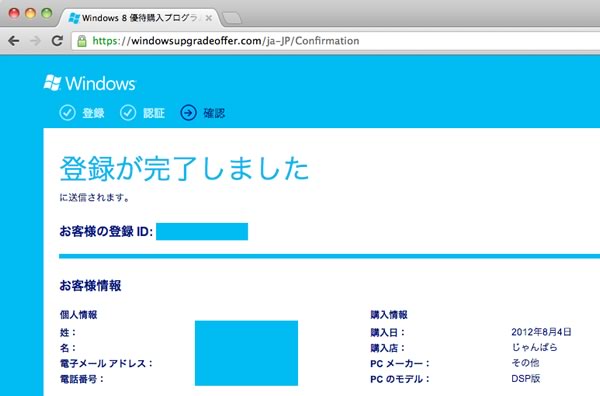Image resolution: width=600 pixels, height=396 pixels.
Task: Click the Windows logo in the header
Action: pos(90,83)
